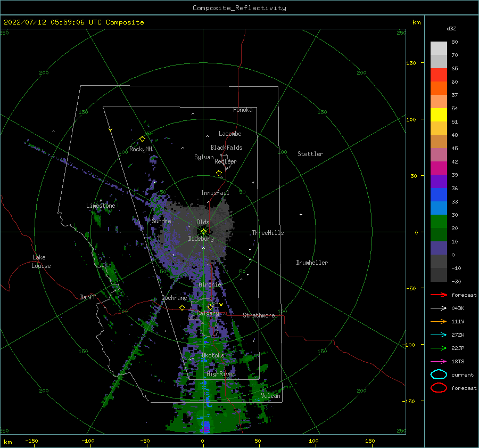Click the cyan 27ZW arrow in legend

(439, 335)
